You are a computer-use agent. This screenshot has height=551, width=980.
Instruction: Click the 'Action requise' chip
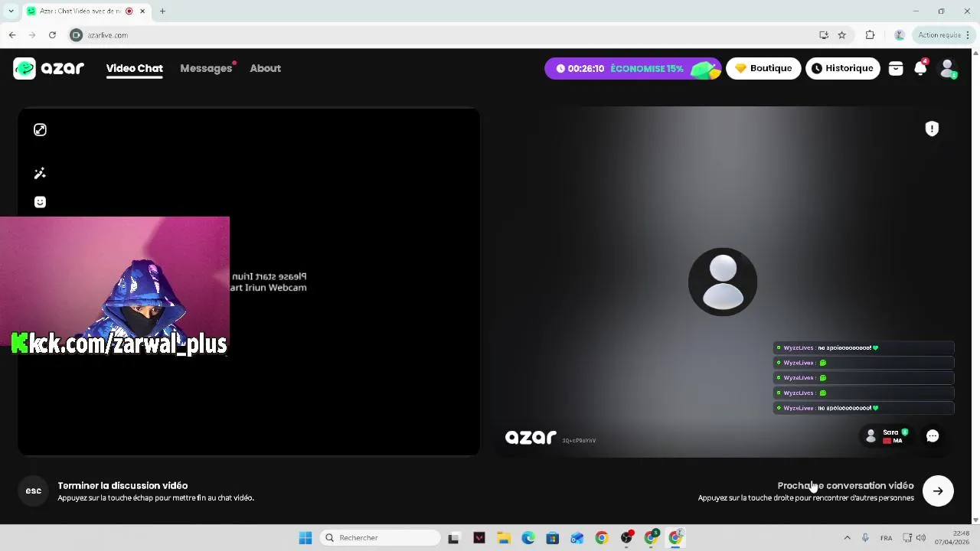[939, 34]
